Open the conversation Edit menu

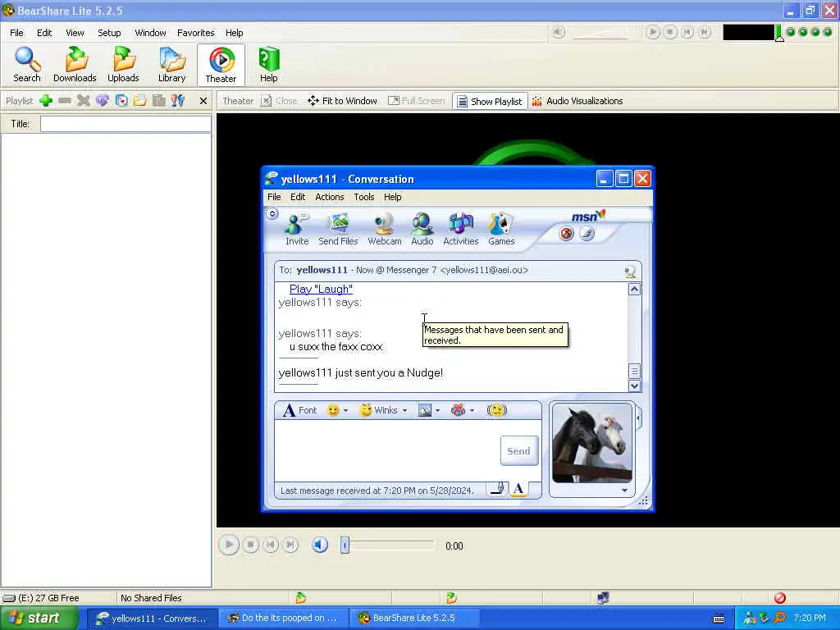pos(298,197)
